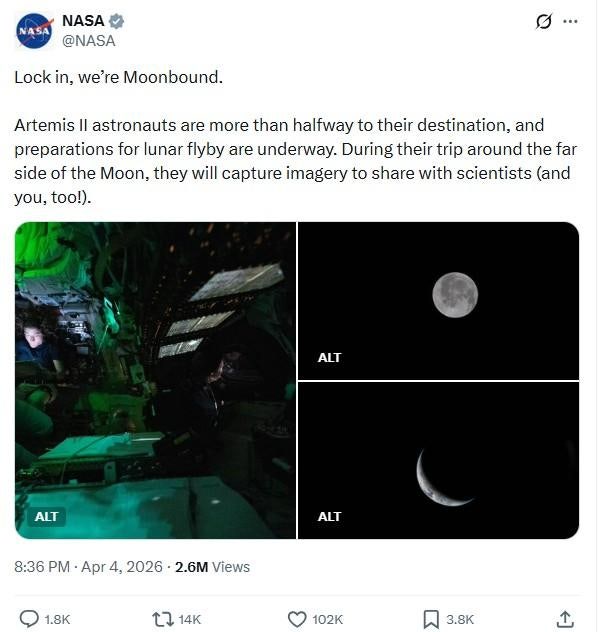This screenshot has height=632, width=601.
Task: Like the post using the heart icon
Action: [x=297, y=619]
